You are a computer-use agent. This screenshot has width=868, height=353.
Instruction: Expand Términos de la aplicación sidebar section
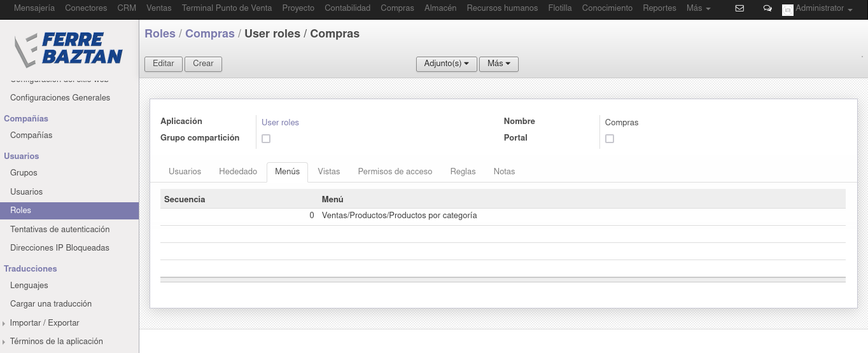[56, 342]
